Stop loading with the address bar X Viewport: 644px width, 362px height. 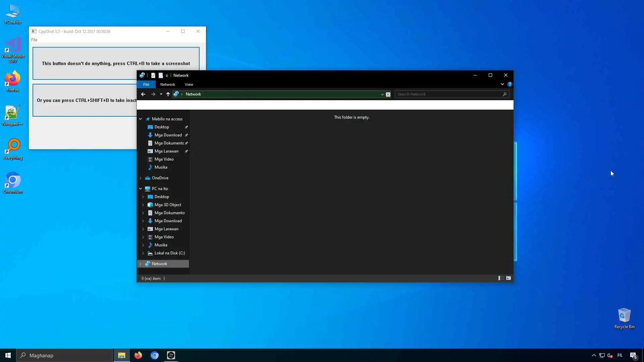tap(388, 95)
